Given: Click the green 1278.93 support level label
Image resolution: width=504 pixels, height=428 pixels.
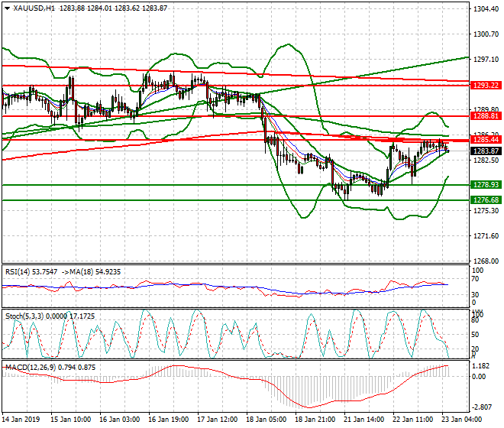Looking at the screenshot, I should click(486, 185).
